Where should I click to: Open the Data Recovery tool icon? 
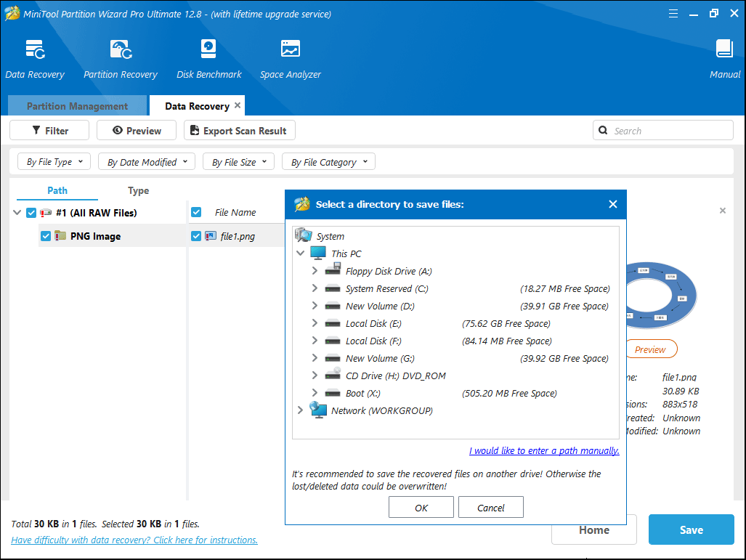click(35, 51)
